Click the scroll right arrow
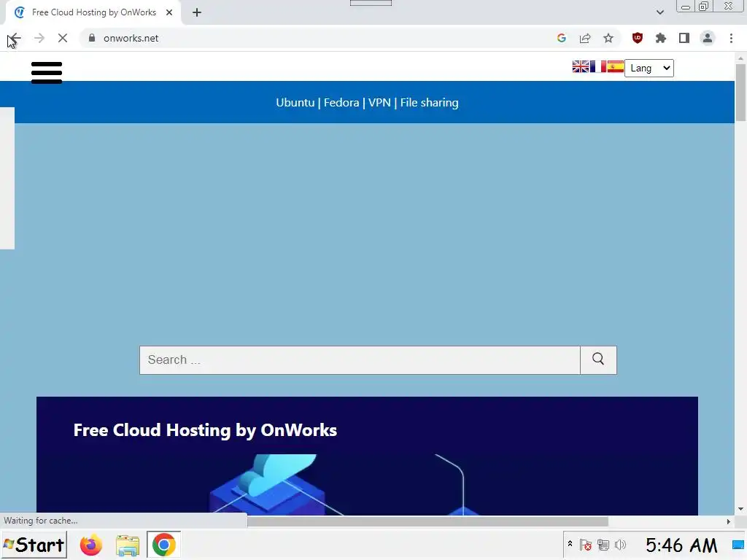This screenshot has height=560, width=747. [729, 522]
